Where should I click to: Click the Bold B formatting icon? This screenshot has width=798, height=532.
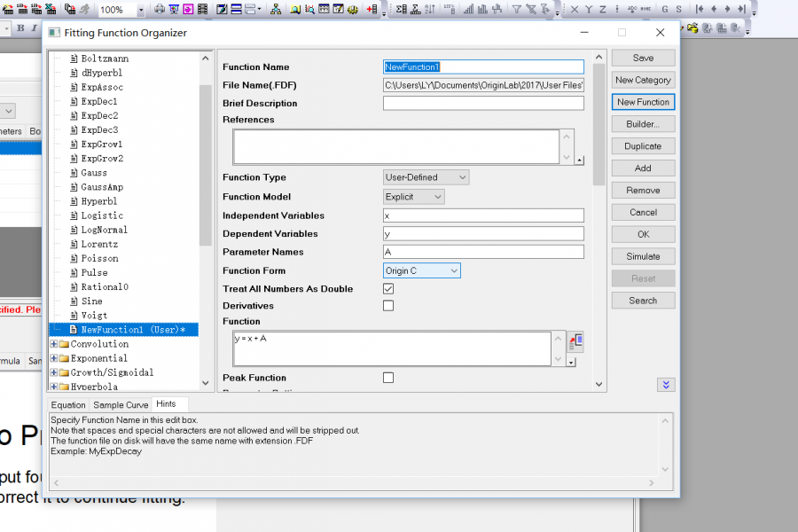[x=20, y=28]
